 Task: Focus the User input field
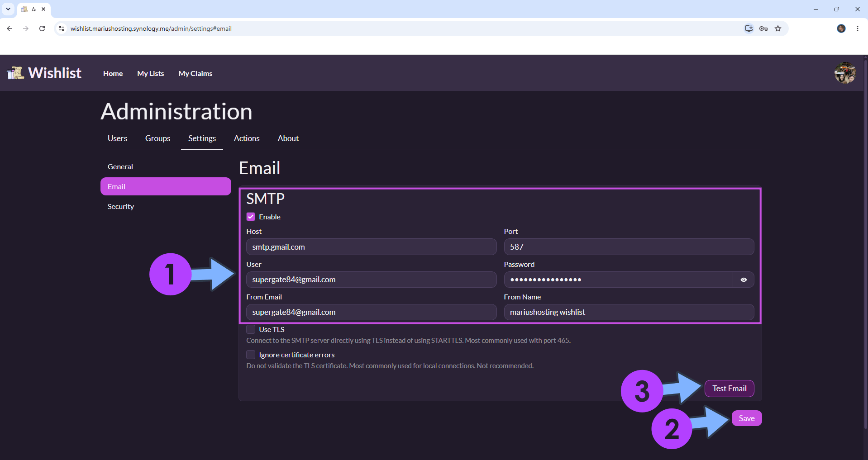click(371, 280)
